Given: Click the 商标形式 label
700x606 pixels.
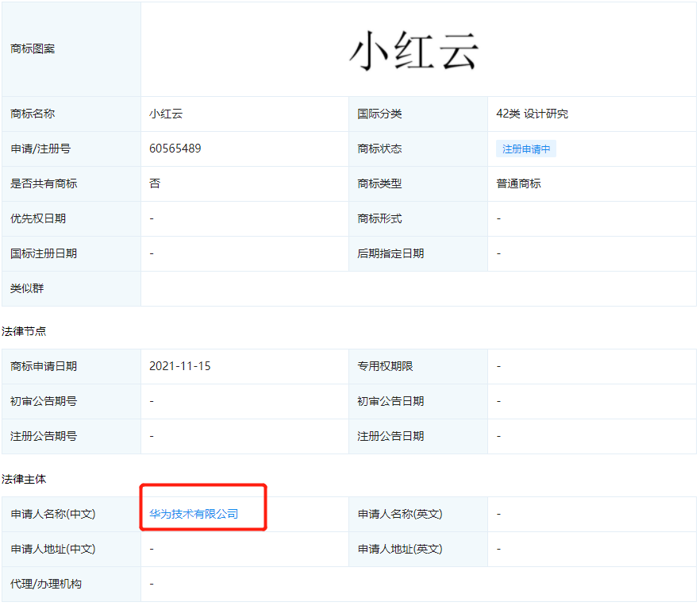Looking at the screenshot, I should (x=379, y=218).
